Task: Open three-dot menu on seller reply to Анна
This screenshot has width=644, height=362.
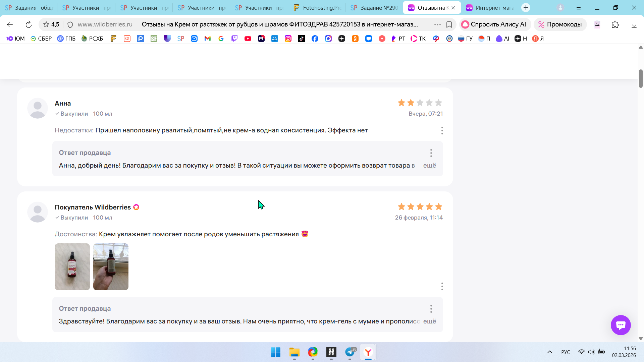Action: pos(431,153)
